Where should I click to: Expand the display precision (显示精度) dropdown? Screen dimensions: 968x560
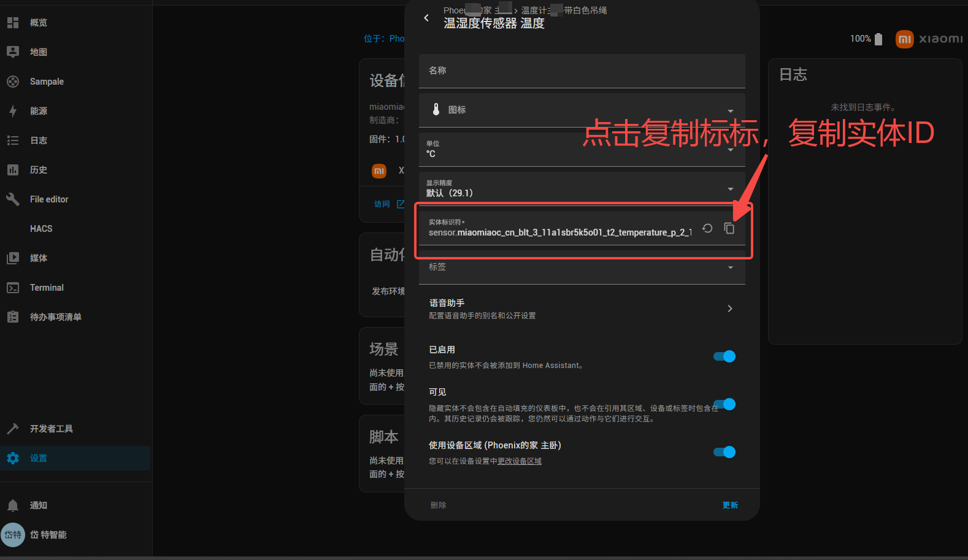coord(582,188)
